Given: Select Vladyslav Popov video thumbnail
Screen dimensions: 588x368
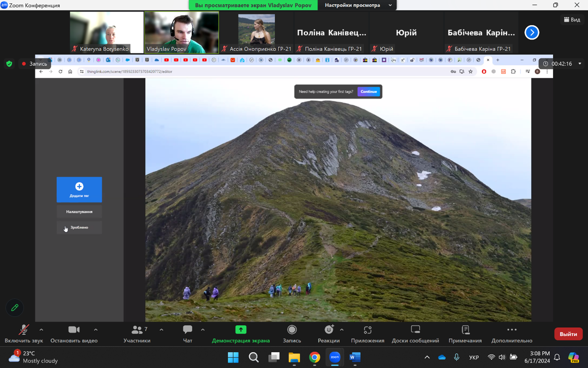Looking at the screenshot, I should [182, 32].
